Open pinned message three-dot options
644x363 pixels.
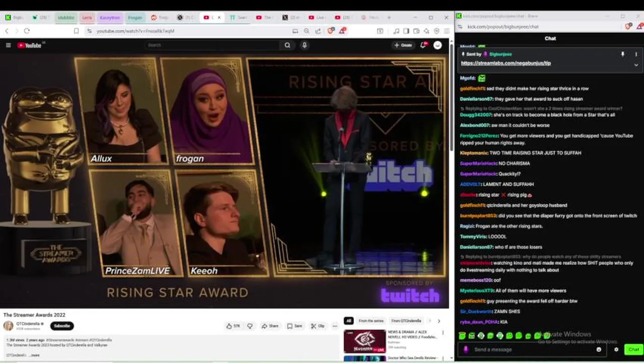pyautogui.click(x=636, y=54)
